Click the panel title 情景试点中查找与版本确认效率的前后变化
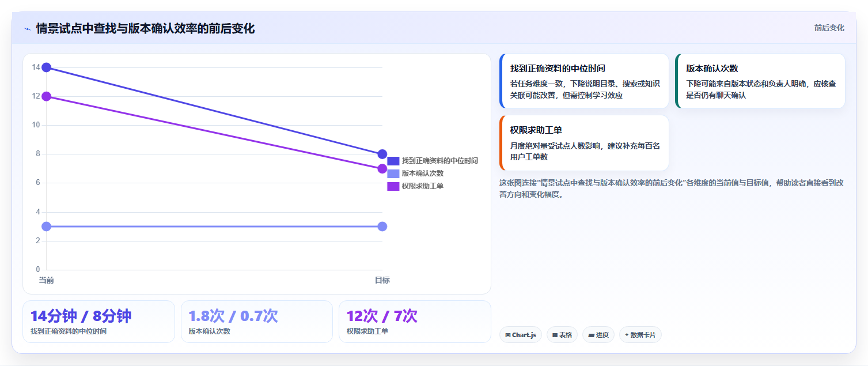 145,28
